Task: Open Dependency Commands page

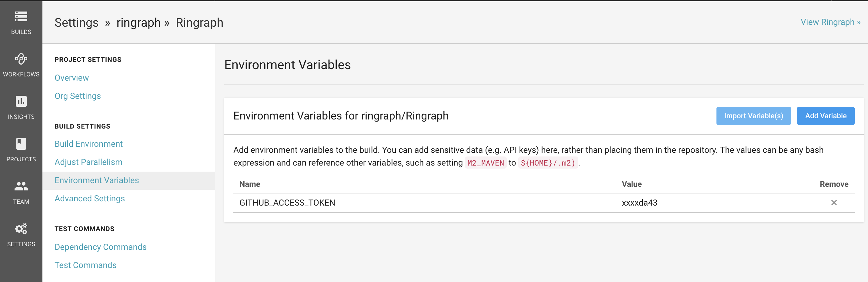Action: (x=100, y=247)
